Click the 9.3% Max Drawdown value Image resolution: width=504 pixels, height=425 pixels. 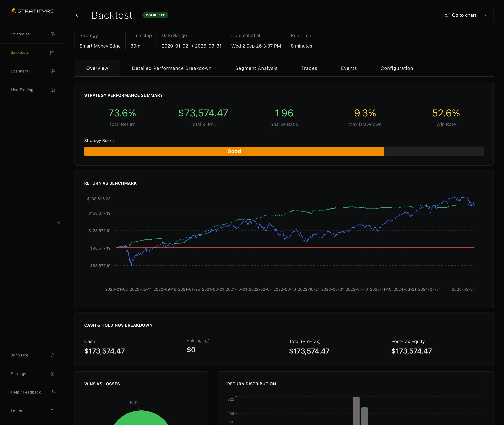pos(365,113)
